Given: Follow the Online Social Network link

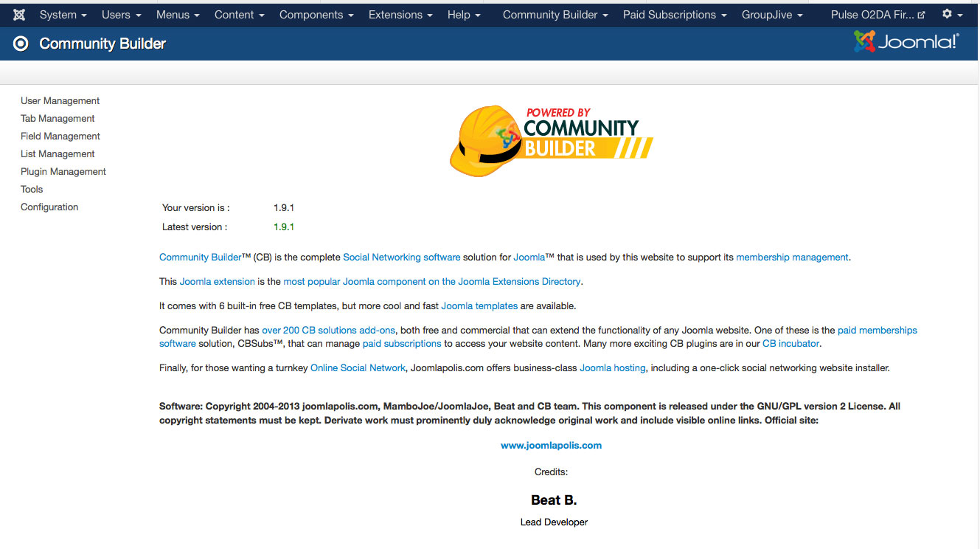Looking at the screenshot, I should tap(358, 368).
